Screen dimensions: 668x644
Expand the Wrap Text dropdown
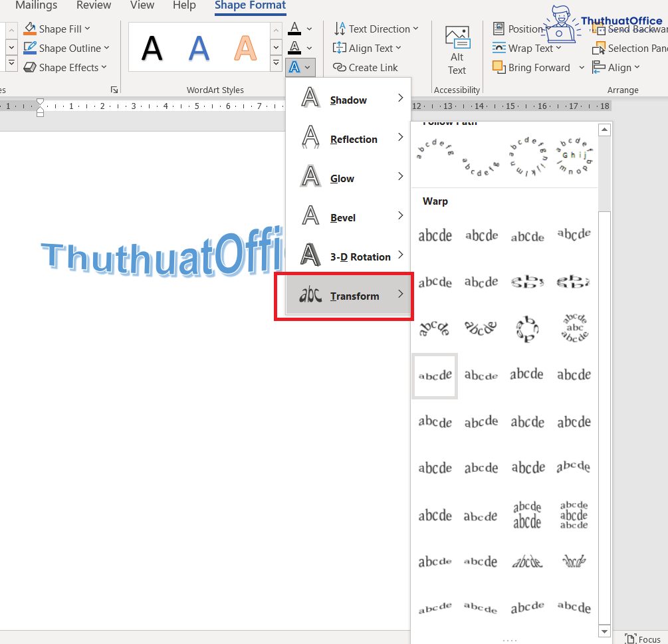(558, 48)
